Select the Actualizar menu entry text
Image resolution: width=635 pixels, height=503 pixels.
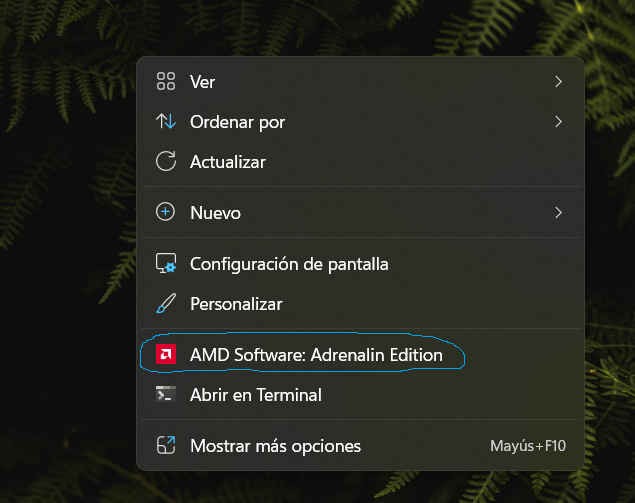(228, 161)
